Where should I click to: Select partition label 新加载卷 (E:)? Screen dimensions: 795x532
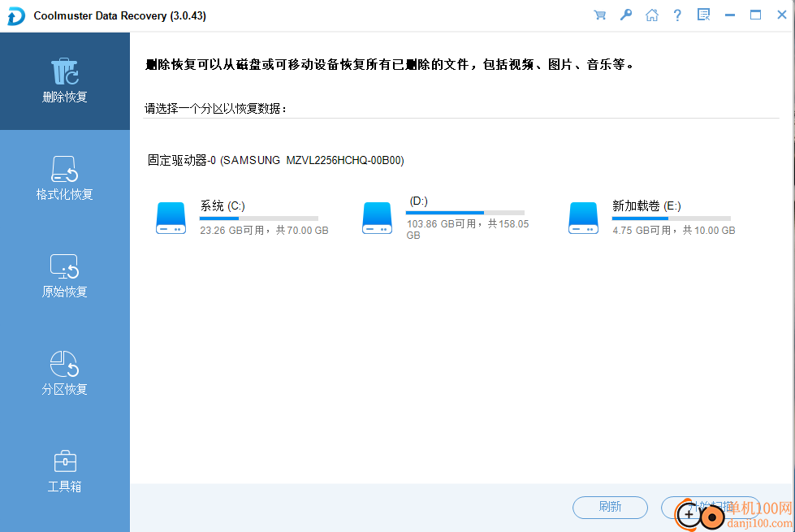[646, 206]
